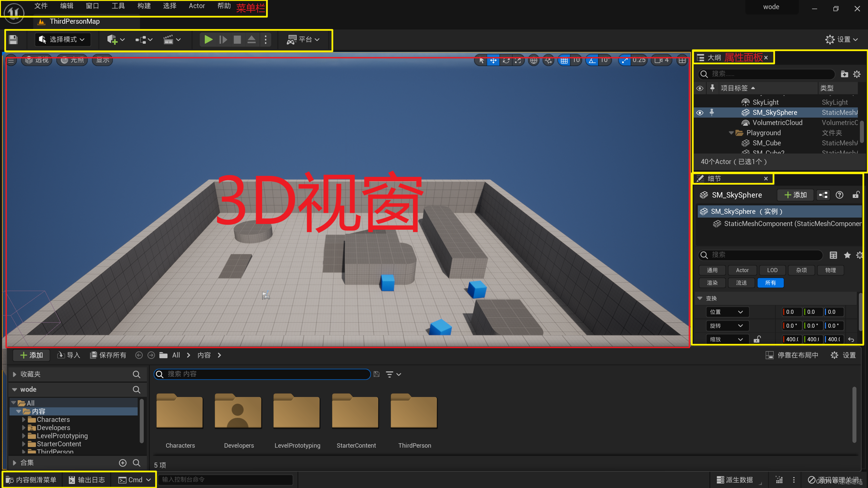Select the rotate tool in viewport toolbar
Image resolution: width=868 pixels, height=488 pixels.
(x=506, y=60)
